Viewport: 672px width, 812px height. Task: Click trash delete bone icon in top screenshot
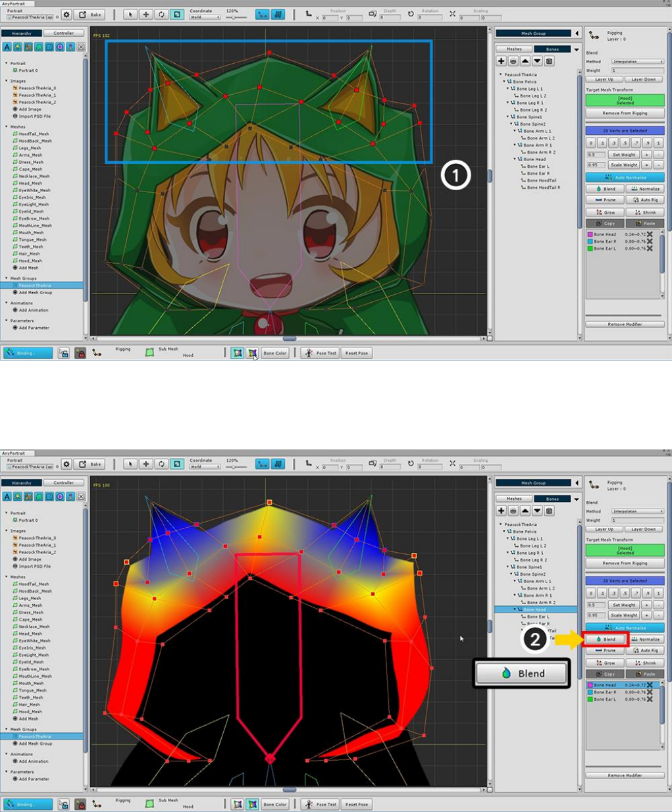[x=549, y=61]
